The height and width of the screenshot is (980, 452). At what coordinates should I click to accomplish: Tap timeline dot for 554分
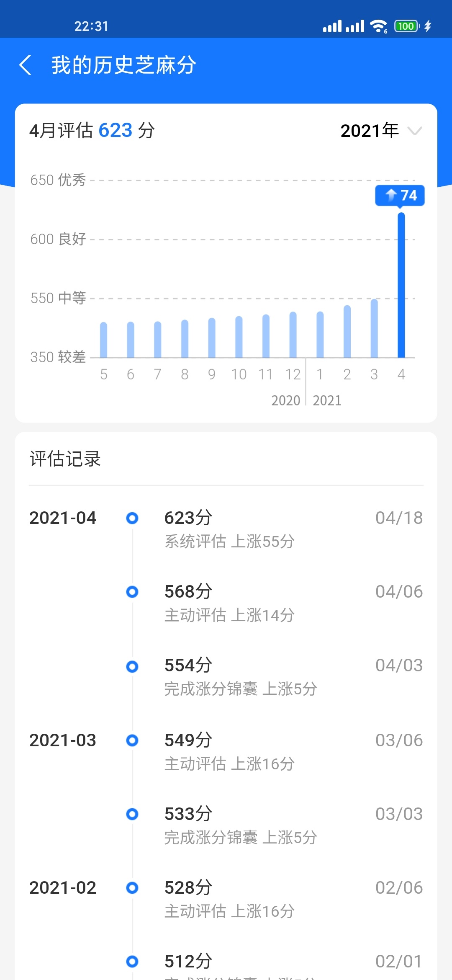click(x=132, y=666)
